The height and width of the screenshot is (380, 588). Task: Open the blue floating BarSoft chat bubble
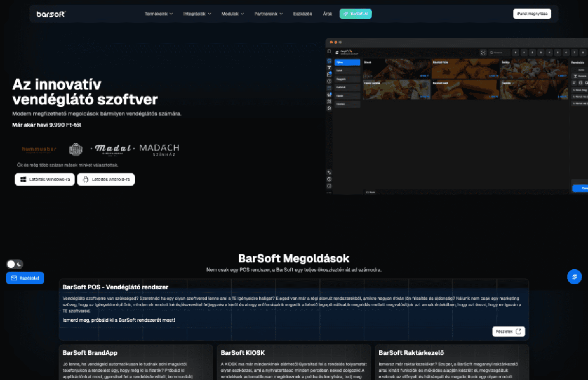pyautogui.click(x=574, y=277)
